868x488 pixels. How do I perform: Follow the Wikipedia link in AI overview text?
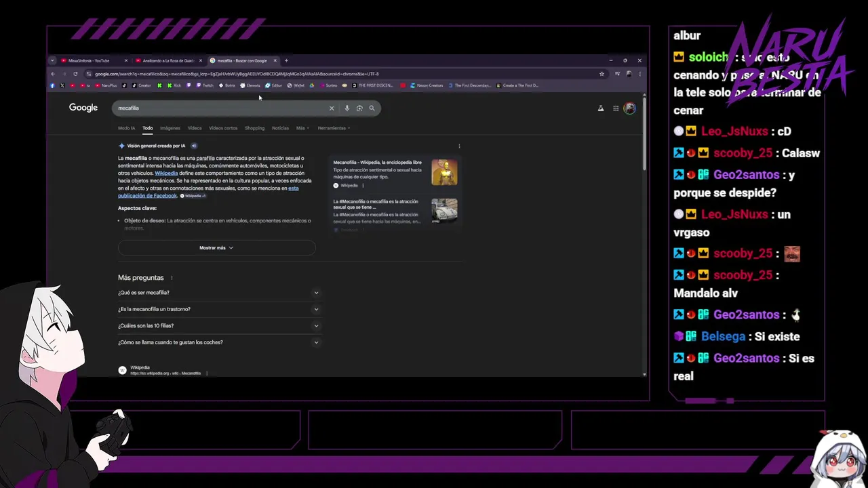pos(166,173)
